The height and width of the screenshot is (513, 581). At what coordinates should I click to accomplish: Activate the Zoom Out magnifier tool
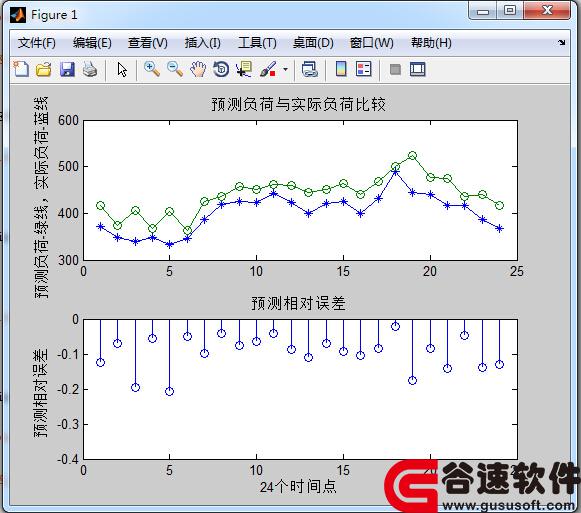click(x=175, y=69)
